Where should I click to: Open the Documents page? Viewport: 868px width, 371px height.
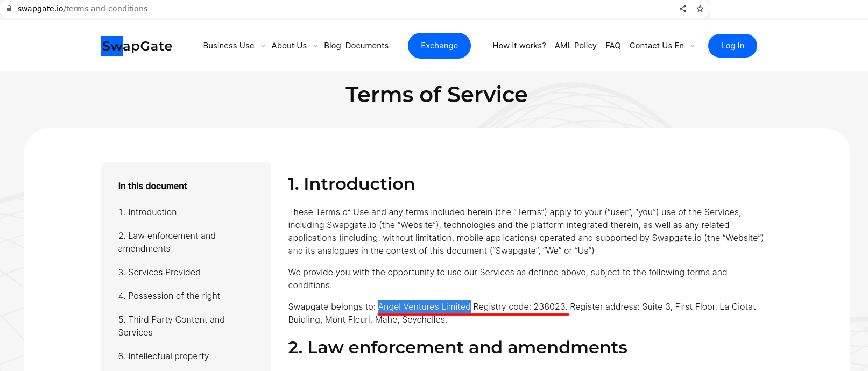tap(367, 46)
